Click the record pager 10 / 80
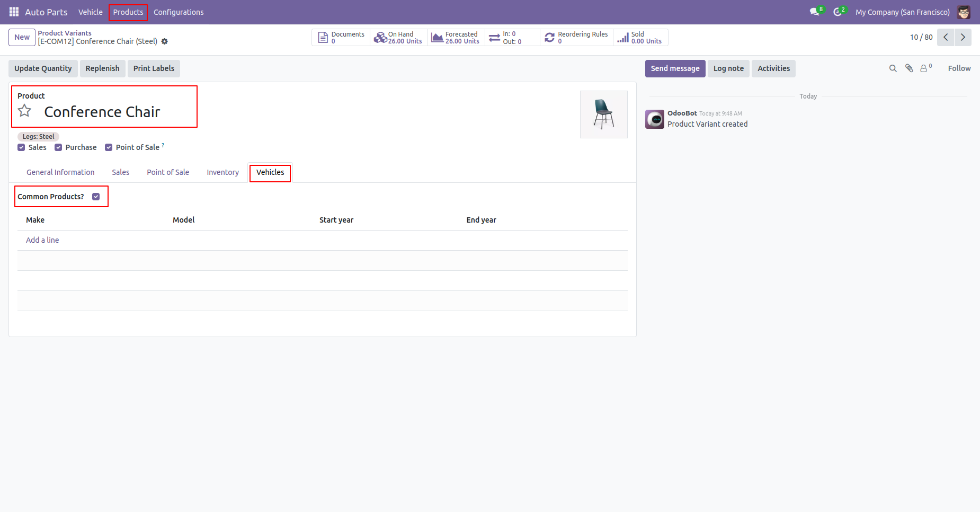The height and width of the screenshot is (512, 980). point(921,37)
